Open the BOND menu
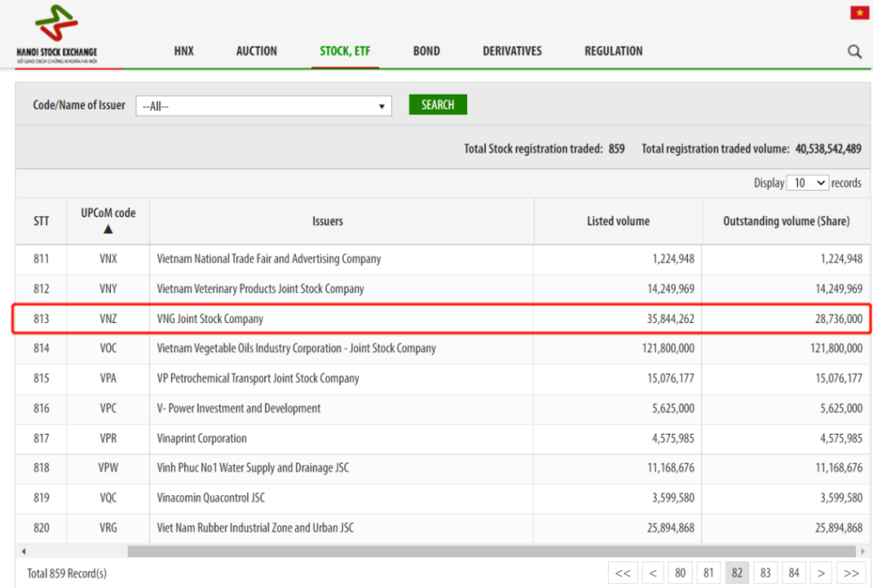 tap(426, 51)
